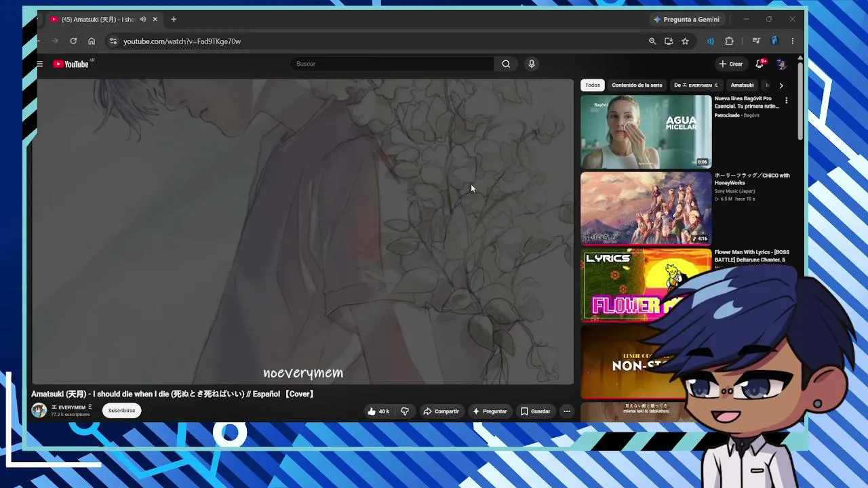Screen dimensions: 868x488
Task: Go forward with the browser arrow
Action: 55,41
